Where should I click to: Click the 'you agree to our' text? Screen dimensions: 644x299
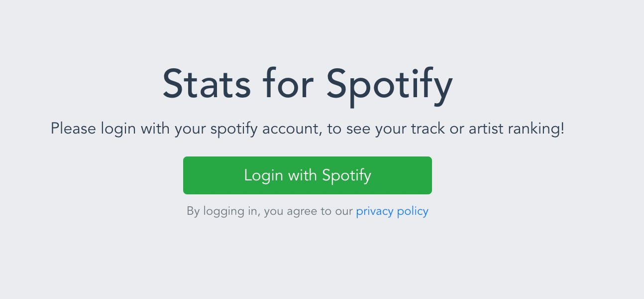coord(308,211)
